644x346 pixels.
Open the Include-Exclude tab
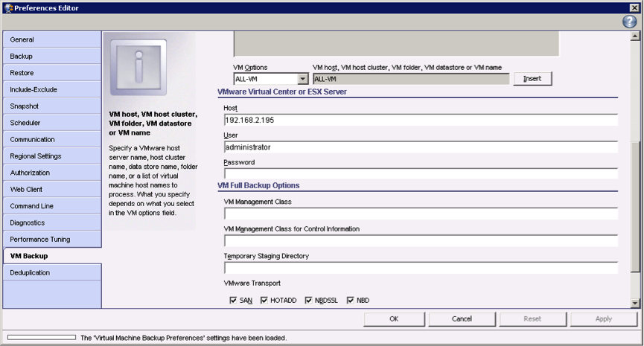coord(52,89)
